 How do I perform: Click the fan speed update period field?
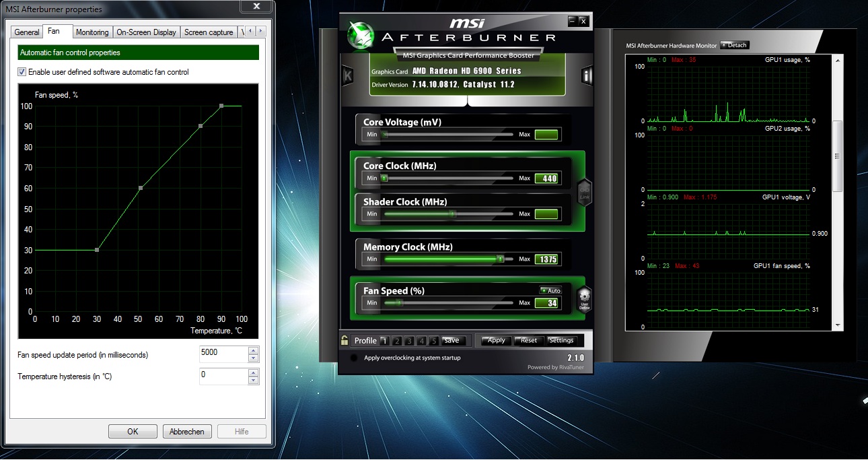pos(223,354)
